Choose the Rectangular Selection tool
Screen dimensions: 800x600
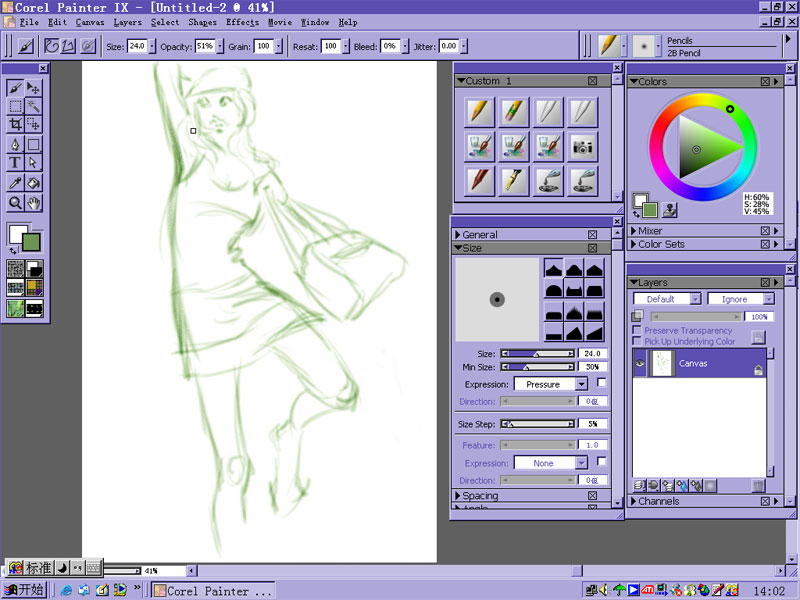pyautogui.click(x=15, y=106)
